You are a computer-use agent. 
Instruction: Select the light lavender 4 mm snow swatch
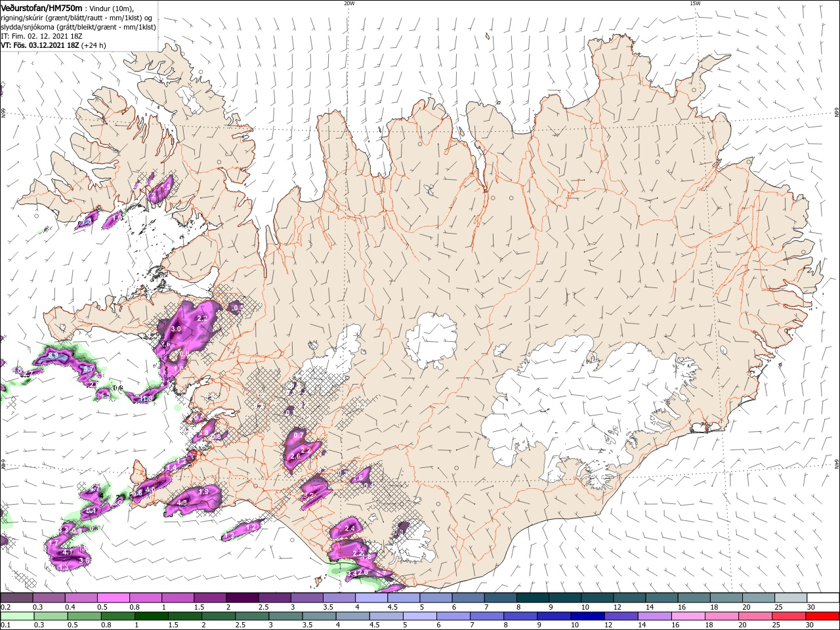click(x=371, y=598)
